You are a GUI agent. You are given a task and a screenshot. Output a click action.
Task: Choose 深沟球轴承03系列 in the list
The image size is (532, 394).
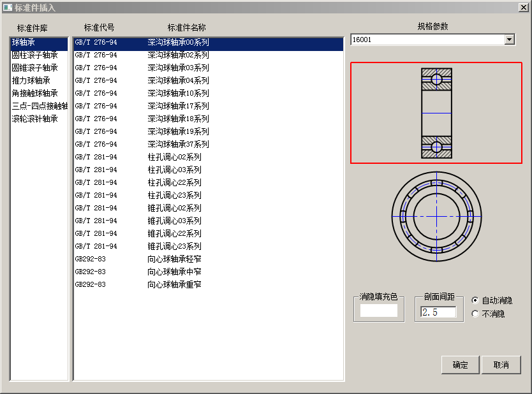tap(209, 68)
